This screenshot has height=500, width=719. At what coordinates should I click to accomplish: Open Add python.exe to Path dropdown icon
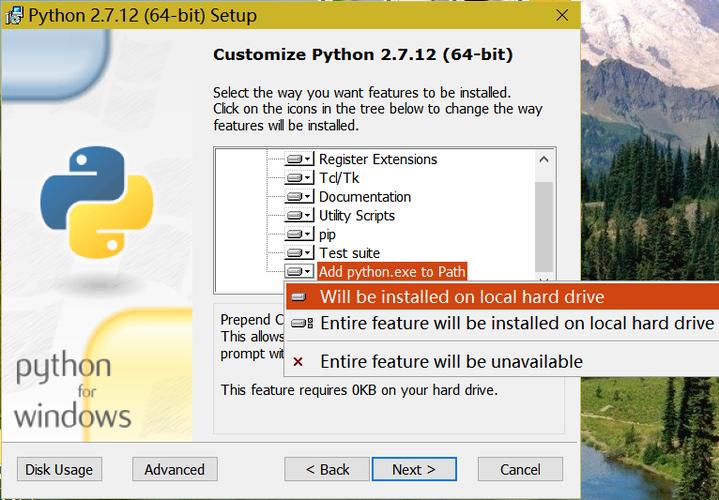pos(299,272)
